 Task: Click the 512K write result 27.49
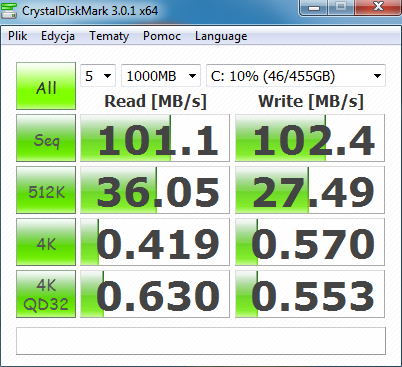310,190
